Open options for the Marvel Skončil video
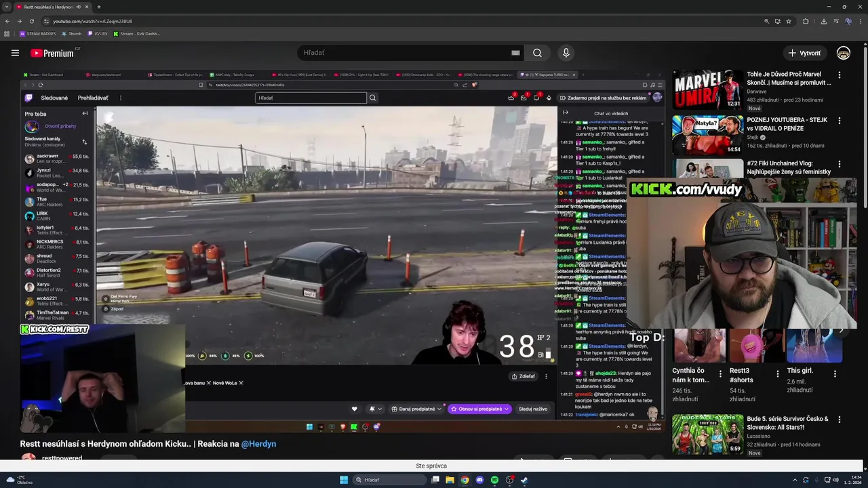The width and height of the screenshot is (868, 488). click(x=840, y=75)
